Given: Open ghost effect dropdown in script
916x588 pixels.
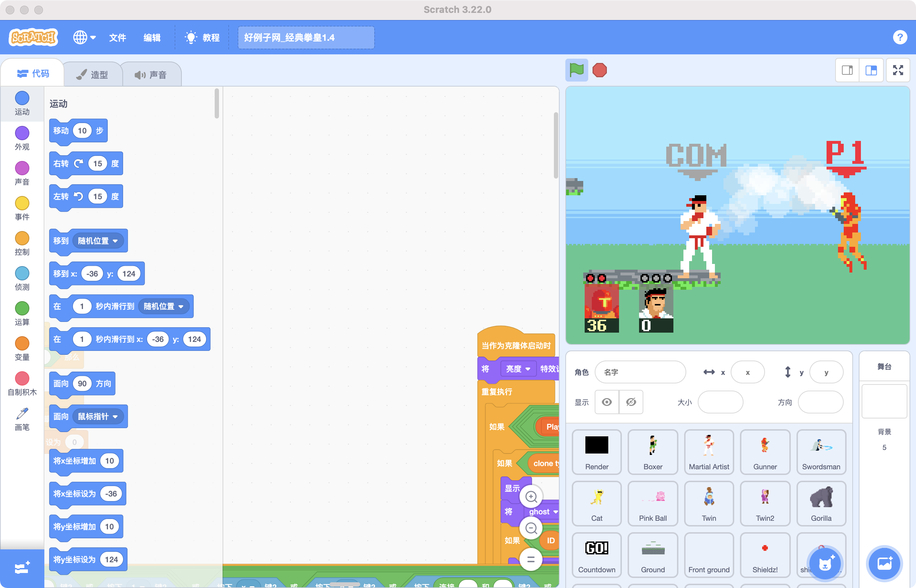Looking at the screenshot, I should (x=542, y=511).
